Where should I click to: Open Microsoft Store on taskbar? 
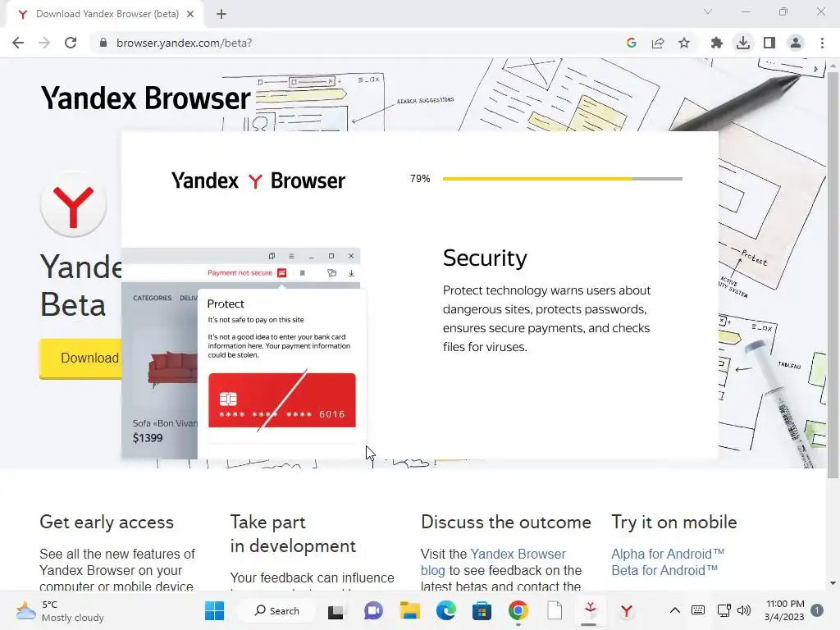coord(482,610)
